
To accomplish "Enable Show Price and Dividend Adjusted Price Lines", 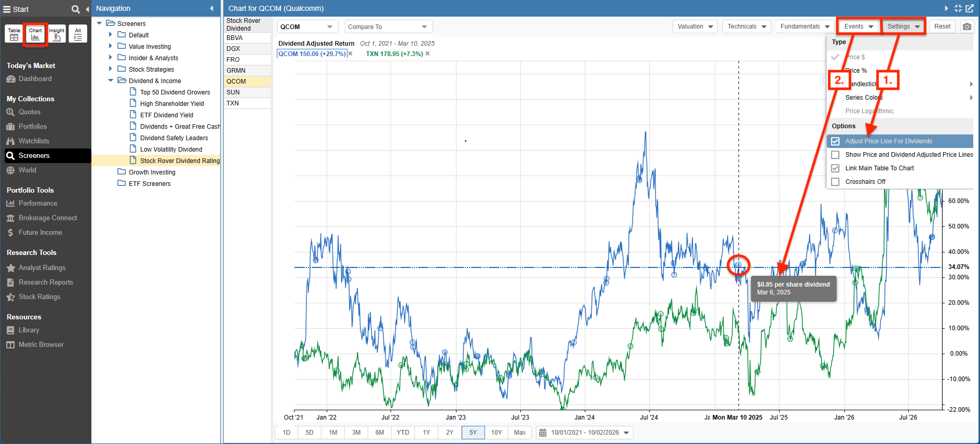I will (x=835, y=155).
